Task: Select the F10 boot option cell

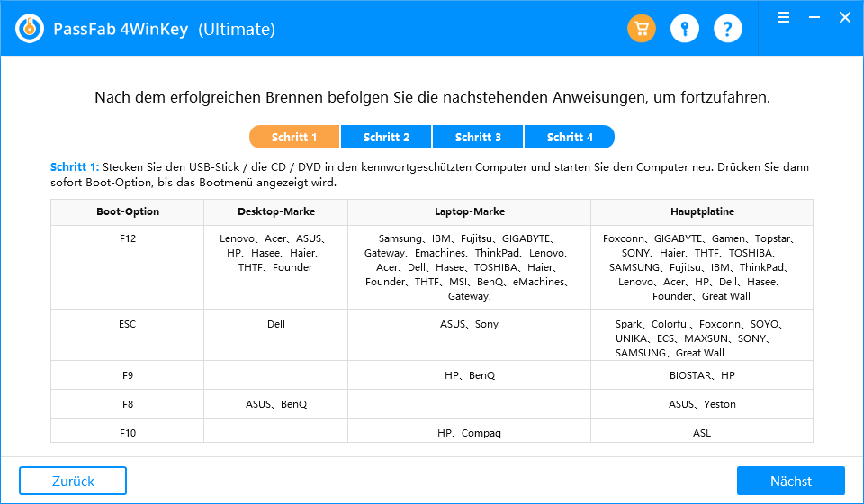Action: [127, 431]
